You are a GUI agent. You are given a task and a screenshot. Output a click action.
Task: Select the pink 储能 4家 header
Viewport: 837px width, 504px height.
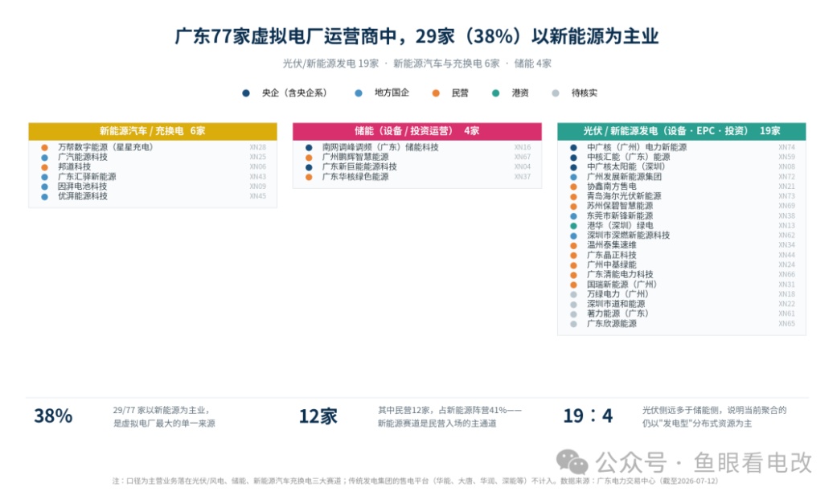pos(417,131)
